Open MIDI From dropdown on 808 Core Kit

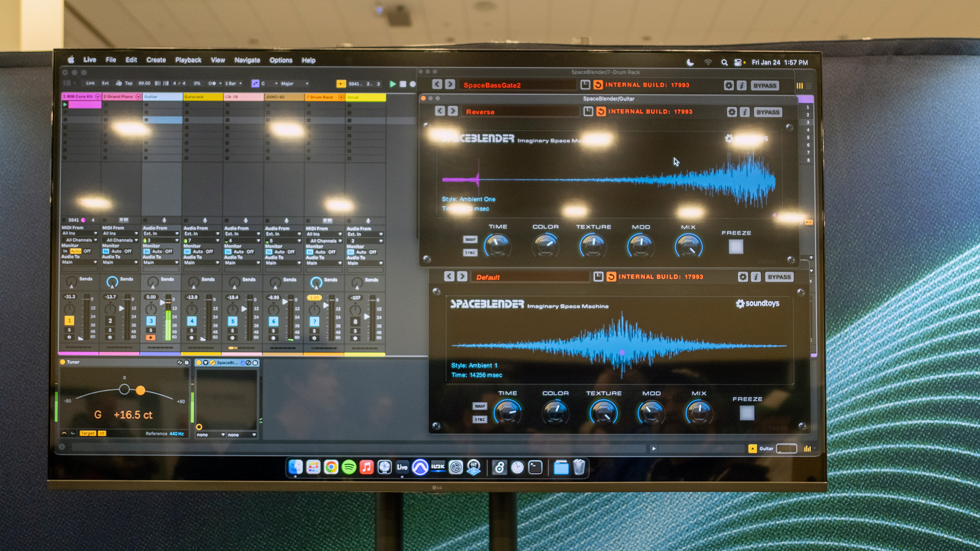click(80, 233)
